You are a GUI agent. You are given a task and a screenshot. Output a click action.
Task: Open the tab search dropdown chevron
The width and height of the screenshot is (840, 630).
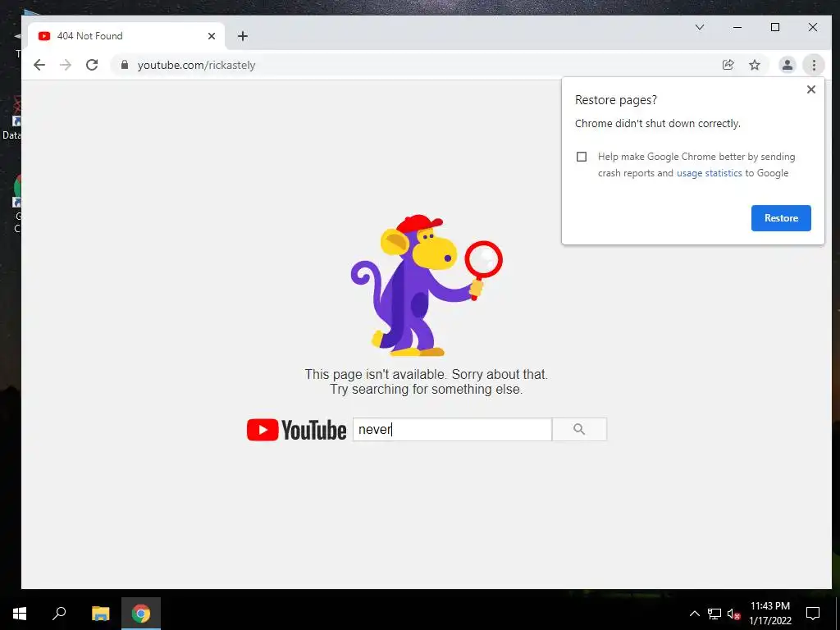[700, 27]
